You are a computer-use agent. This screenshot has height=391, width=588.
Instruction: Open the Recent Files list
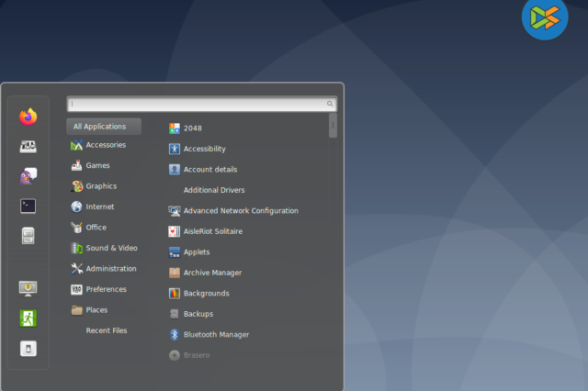pyautogui.click(x=106, y=330)
